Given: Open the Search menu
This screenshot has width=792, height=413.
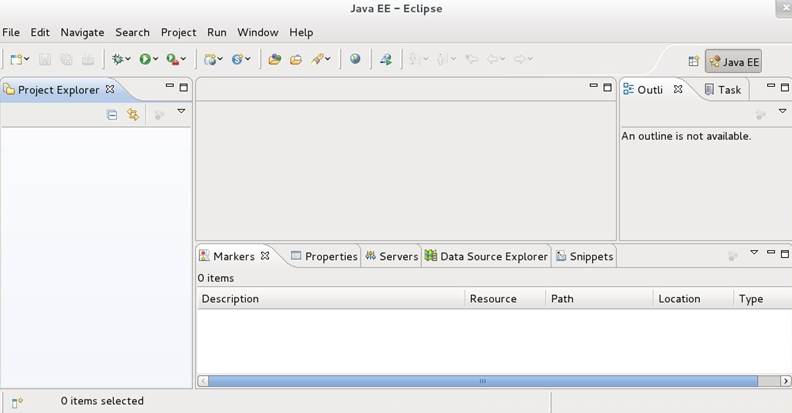Looking at the screenshot, I should pyautogui.click(x=132, y=32).
